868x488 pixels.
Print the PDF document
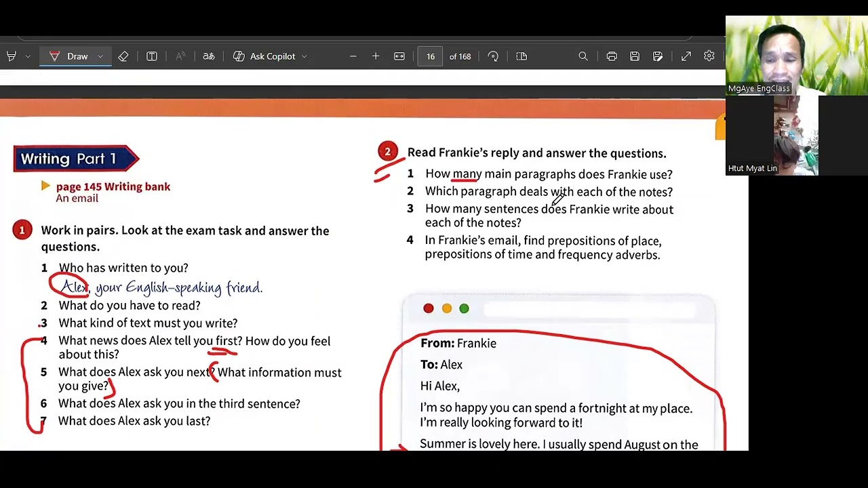click(x=612, y=56)
